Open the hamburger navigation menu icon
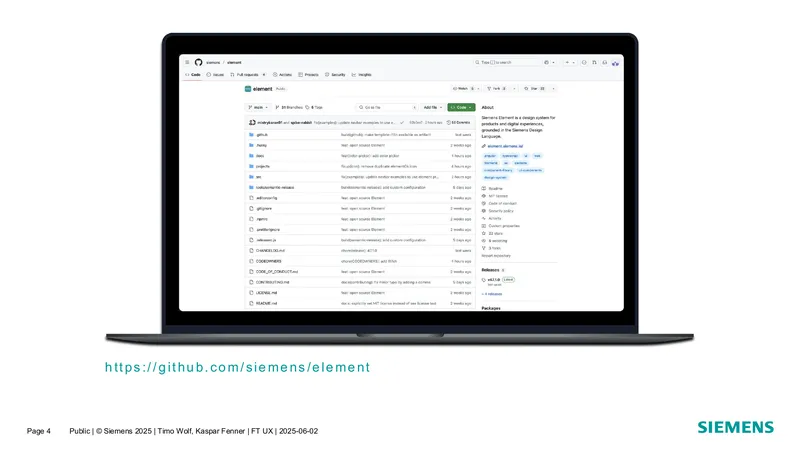 187,62
